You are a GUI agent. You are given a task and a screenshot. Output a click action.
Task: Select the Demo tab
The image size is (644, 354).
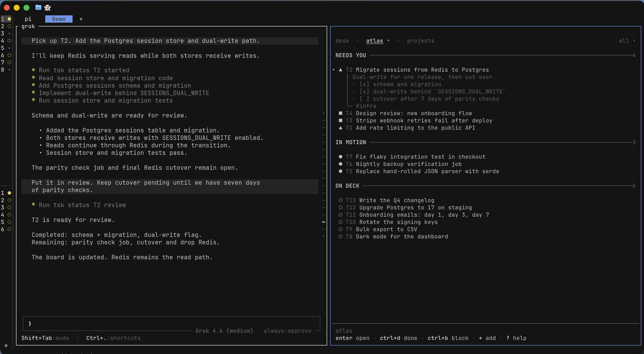click(x=59, y=19)
